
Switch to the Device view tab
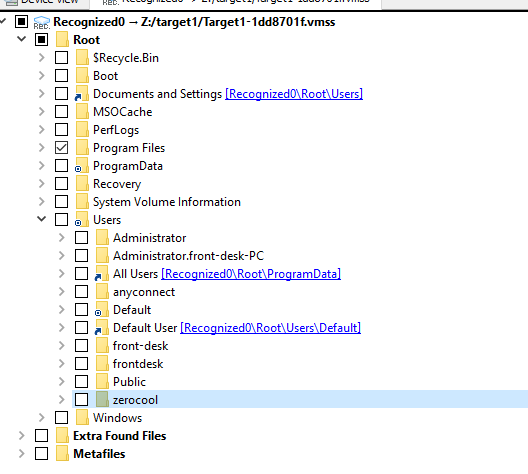tap(44, 3)
